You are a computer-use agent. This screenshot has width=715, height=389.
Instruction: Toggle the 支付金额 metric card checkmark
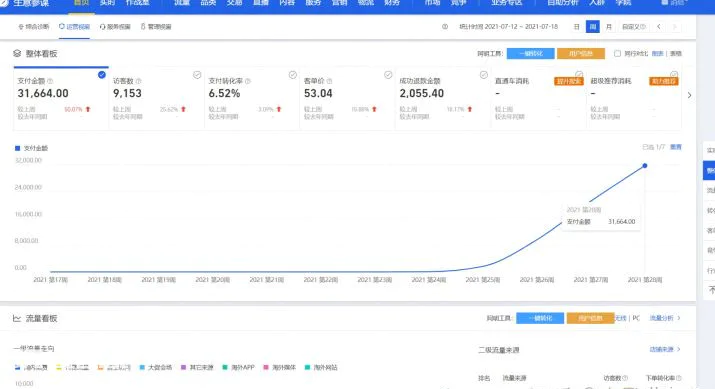tap(102, 75)
